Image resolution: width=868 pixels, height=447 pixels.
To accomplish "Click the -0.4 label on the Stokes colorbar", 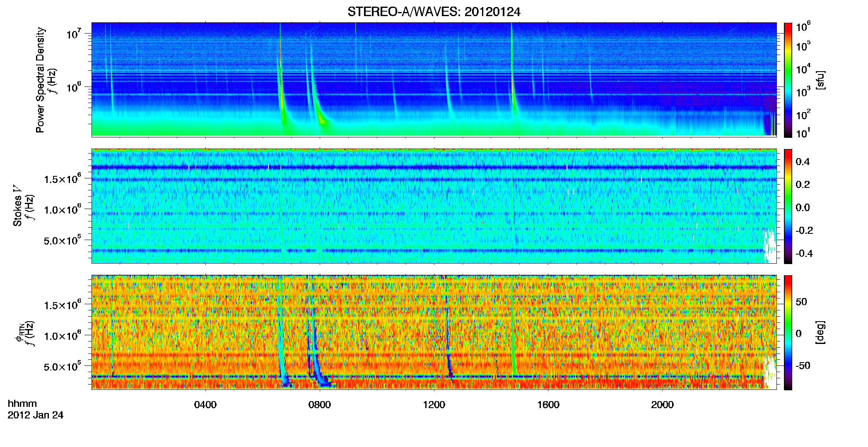I will pyautogui.click(x=804, y=254).
